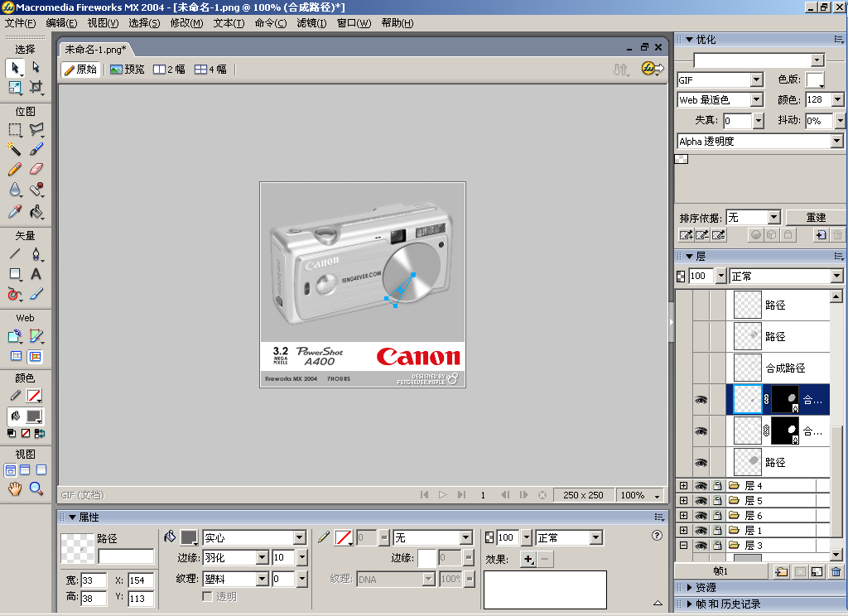The image size is (848, 616).
Task: Open the Web 最适色 palette dropdown
Action: [757, 100]
